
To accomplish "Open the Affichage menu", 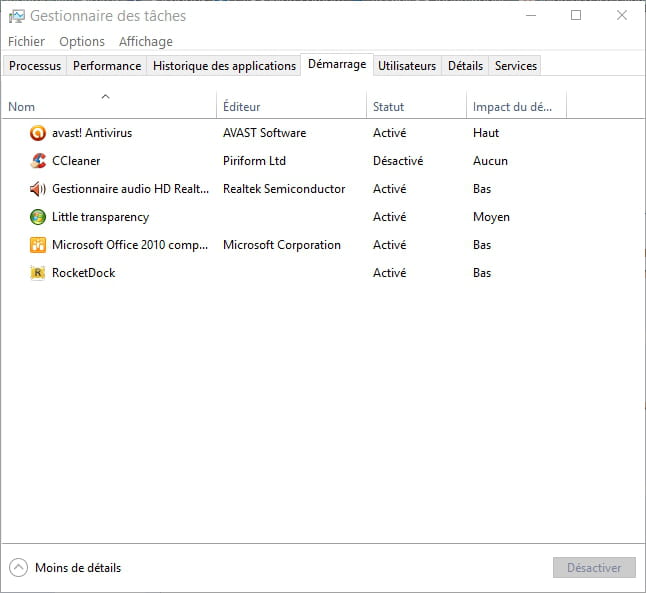I will [x=146, y=42].
